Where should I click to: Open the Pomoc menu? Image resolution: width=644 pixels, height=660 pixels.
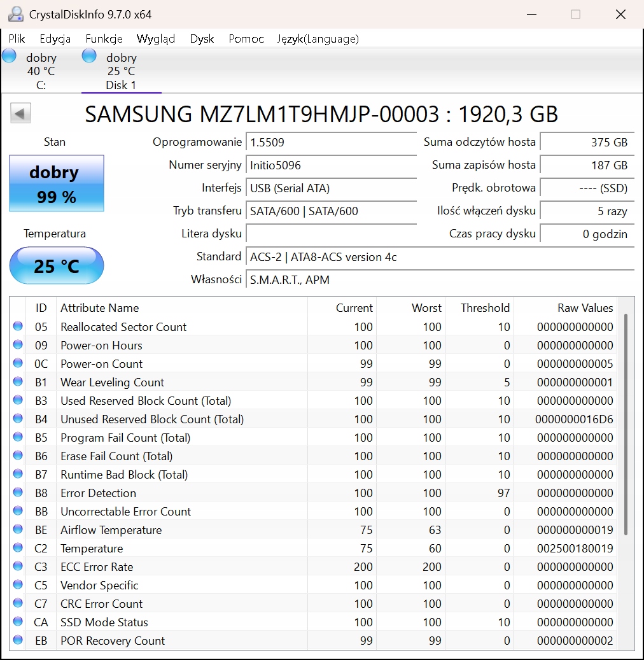point(246,39)
